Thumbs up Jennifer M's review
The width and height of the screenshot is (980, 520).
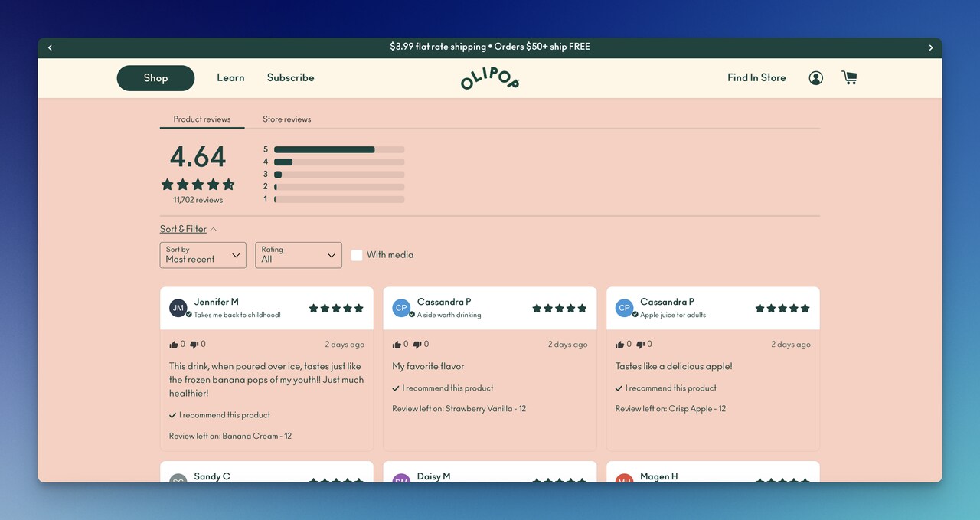point(174,345)
